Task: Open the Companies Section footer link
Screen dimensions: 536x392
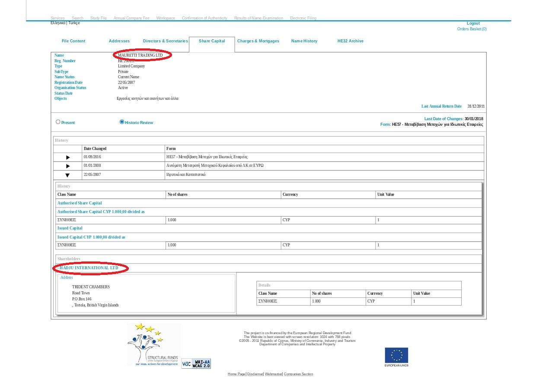Action: (x=298, y=374)
